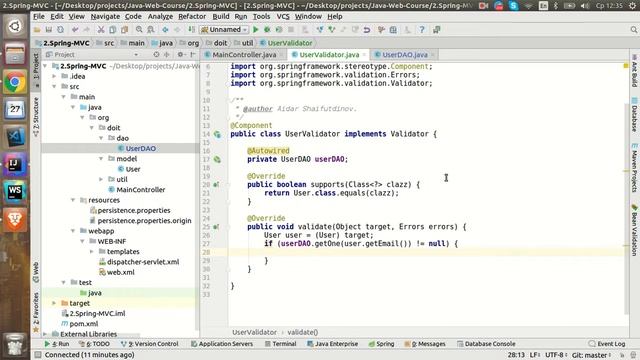Viewport: 640px width, 360px height.
Task: Click Run with Coverage icon
Action: pos(279,30)
